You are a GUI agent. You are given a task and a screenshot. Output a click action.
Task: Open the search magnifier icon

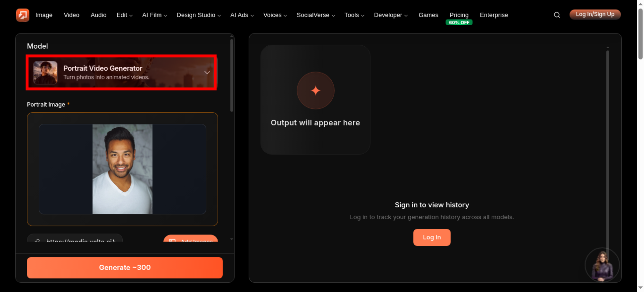point(557,15)
